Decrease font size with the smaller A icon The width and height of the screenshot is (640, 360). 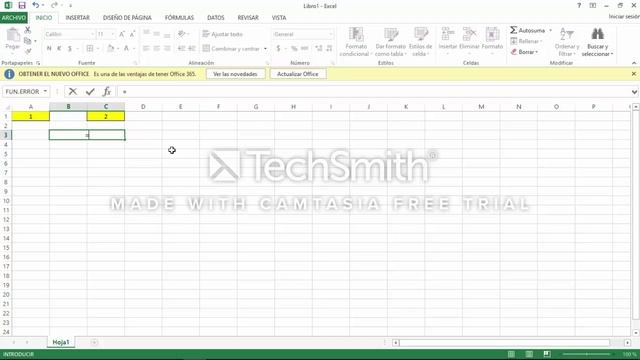click(132, 34)
